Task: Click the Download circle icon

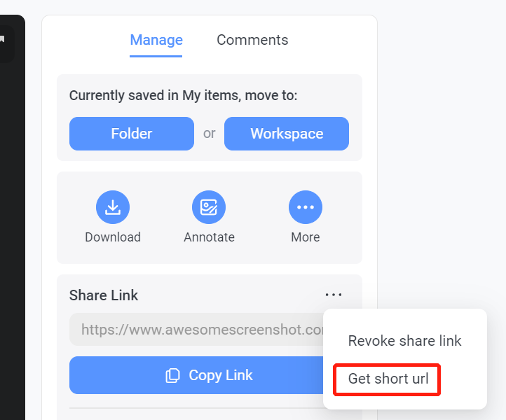Action: (x=113, y=207)
